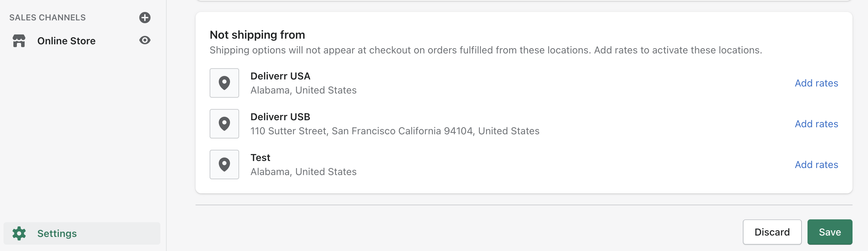868x251 pixels.
Task: Click the SALES CHANNELS section heading
Action: (47, 18)
